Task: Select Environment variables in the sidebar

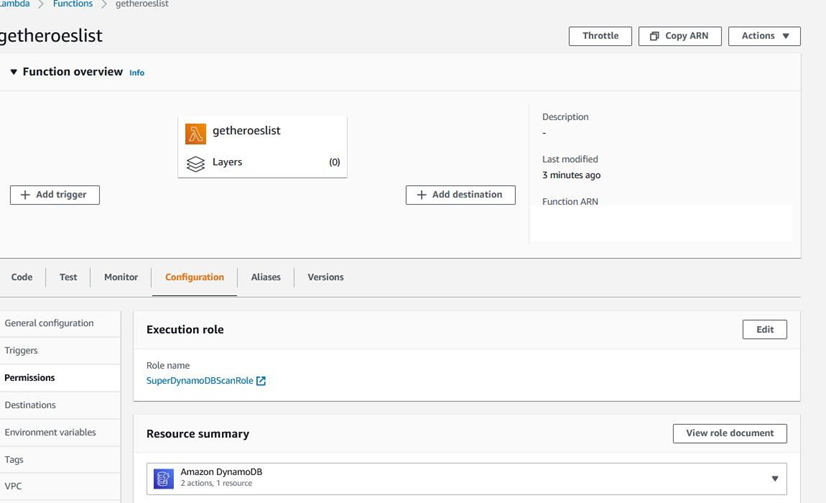Action: click(51, 432)
